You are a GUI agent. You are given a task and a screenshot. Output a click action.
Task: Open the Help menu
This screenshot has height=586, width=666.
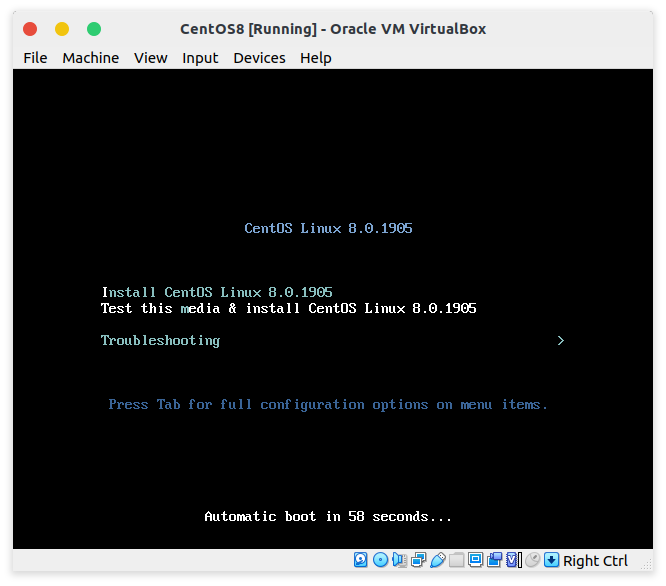tap(316, 58)
